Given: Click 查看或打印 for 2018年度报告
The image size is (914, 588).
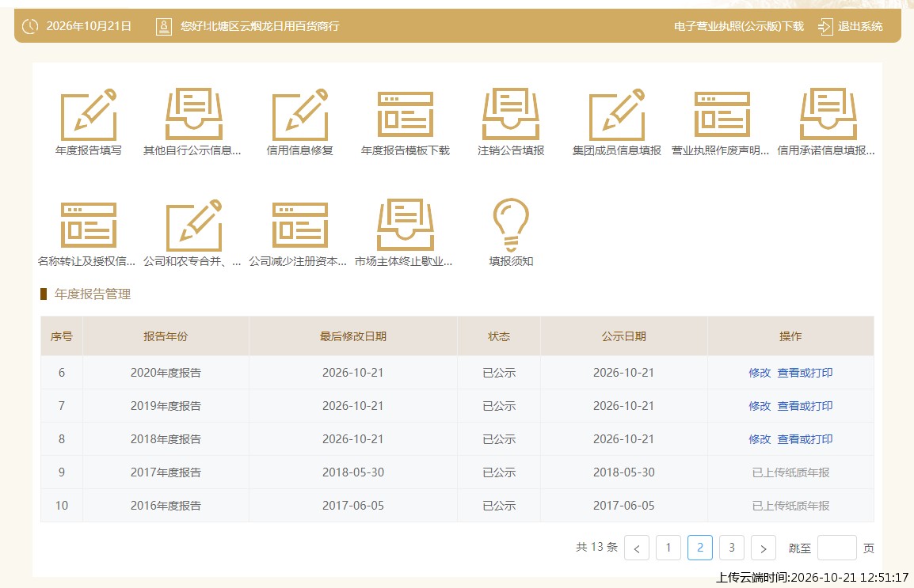Looking at the screenshot, I should (805, 439).
